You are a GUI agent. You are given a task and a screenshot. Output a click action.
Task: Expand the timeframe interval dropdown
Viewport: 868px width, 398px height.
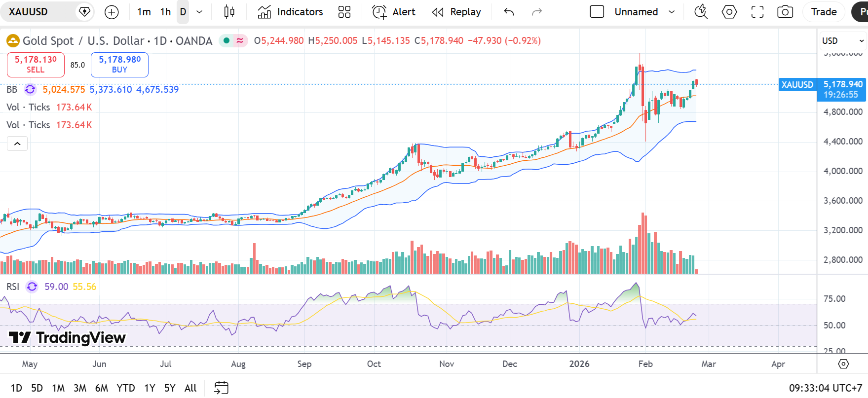(x=199, y=12)
